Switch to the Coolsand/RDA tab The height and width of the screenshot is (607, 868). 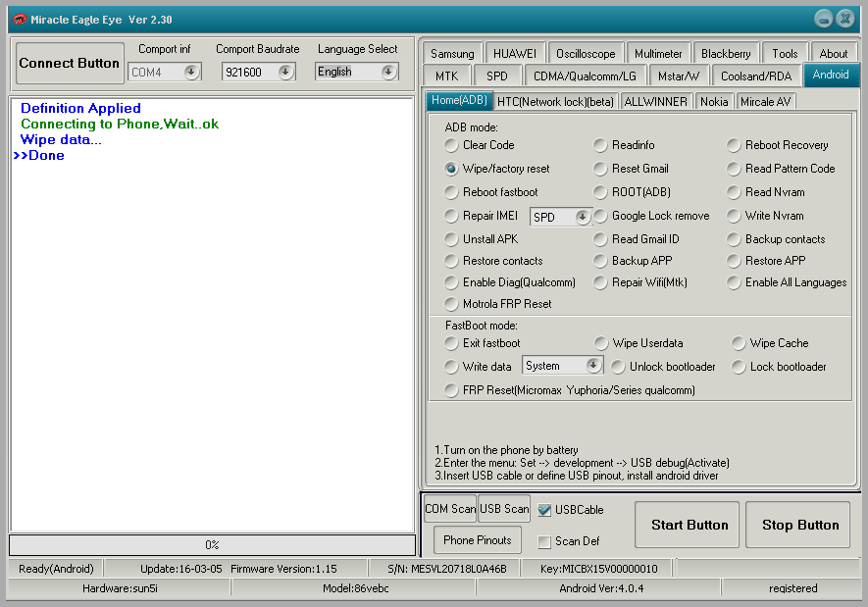pyautogui.click(x=756, y=76)
